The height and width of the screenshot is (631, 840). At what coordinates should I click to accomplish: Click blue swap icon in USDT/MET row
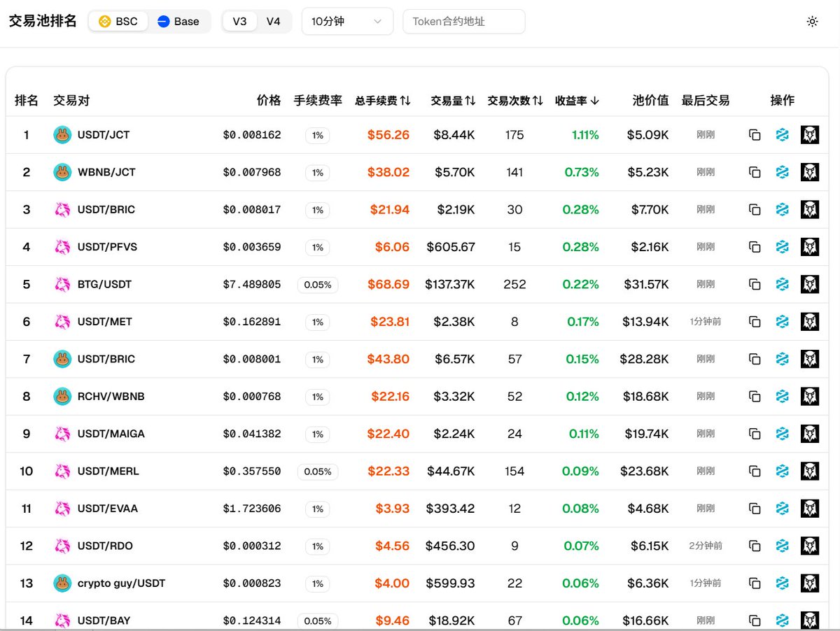(782, 322)
